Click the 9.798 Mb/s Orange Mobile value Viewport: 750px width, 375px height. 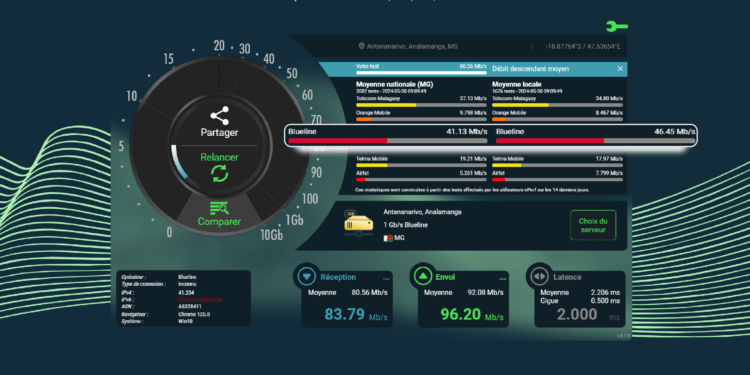[473, 113]
